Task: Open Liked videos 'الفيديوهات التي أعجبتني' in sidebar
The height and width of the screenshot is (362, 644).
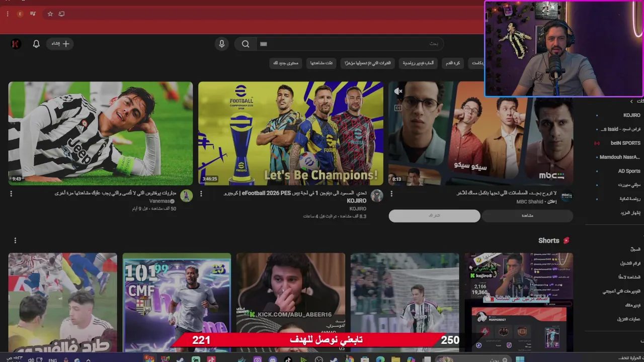Action: click(621, 291)
